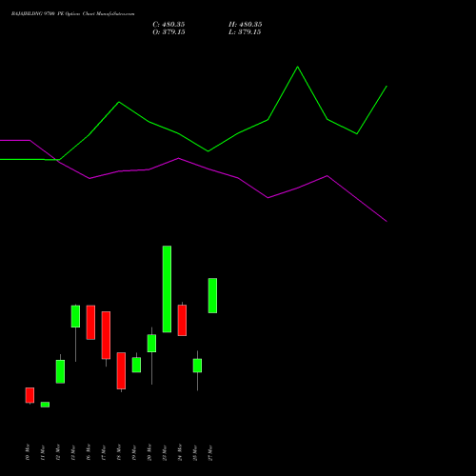Click the 12 Mar date label
This screenshot has height=476, width=476.
(58, 452)
